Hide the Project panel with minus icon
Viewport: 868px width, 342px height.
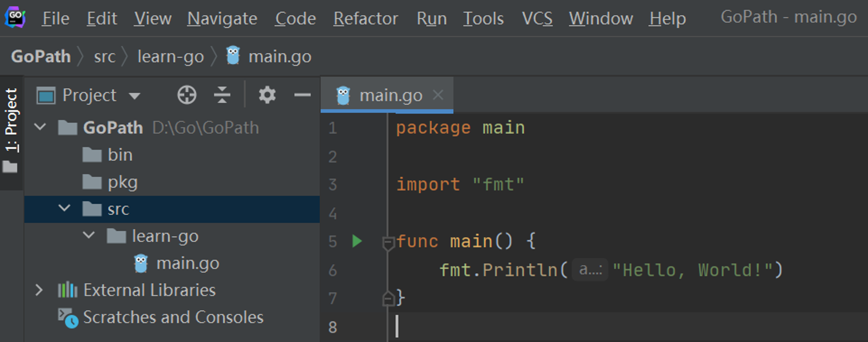(302, 95)
